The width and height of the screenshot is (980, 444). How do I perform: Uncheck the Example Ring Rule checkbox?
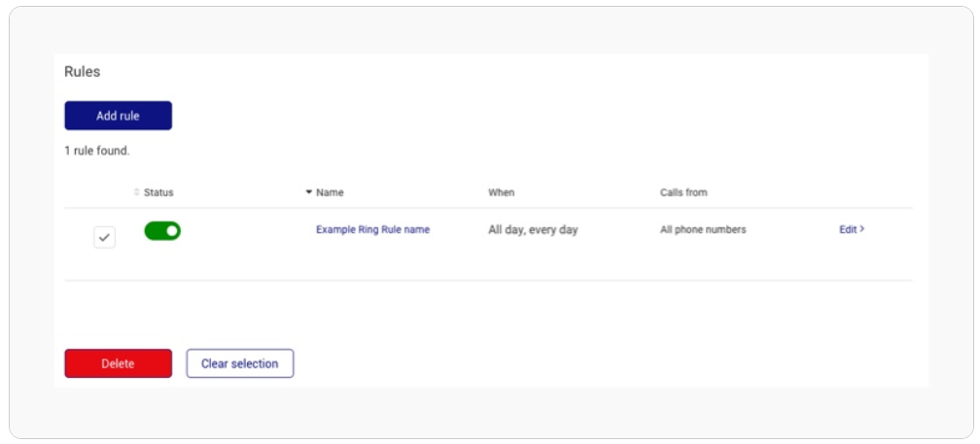click(104, 237)
